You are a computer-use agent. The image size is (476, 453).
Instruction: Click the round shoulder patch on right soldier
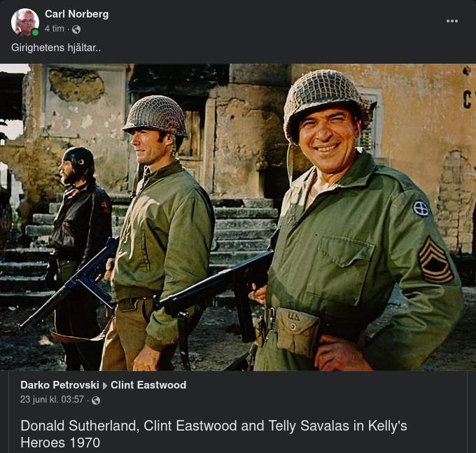click(421, 208)
